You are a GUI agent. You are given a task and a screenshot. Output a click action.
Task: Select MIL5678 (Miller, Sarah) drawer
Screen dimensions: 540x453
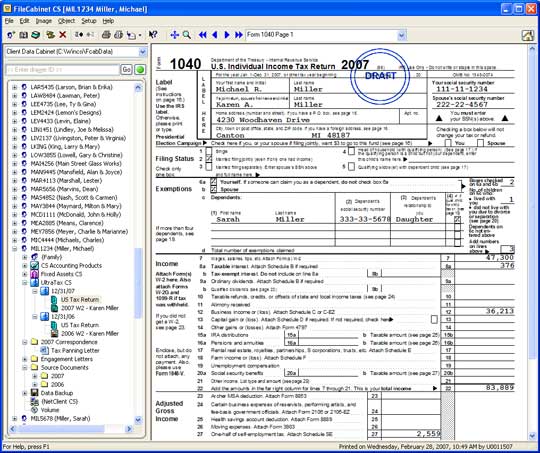(x=60, y=419)
